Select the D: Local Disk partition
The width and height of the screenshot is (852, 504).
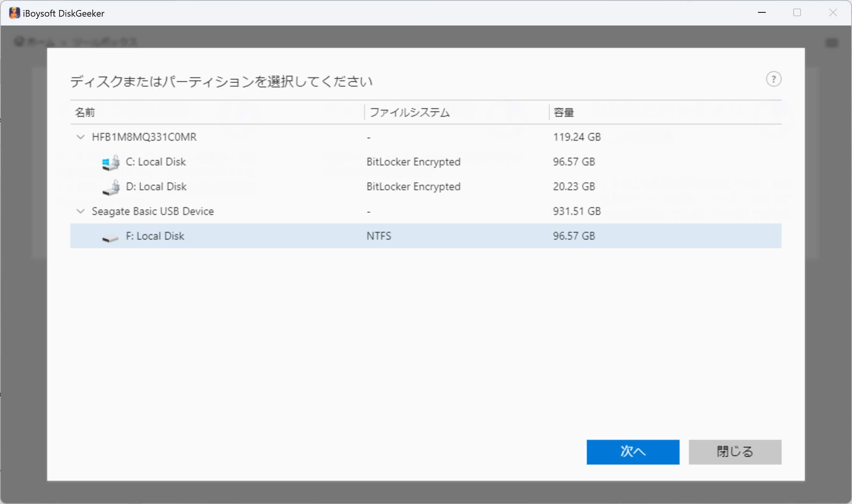tap(426, 186)
